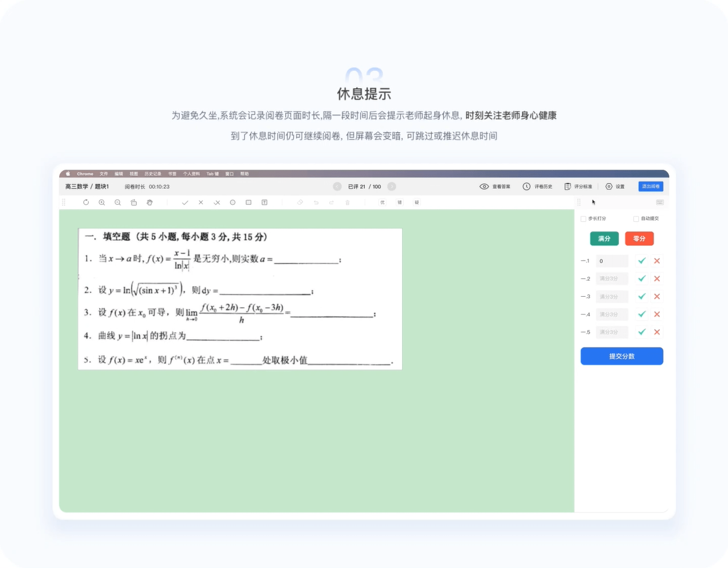Open the 书签 menu in the menu bar

(172, 174)
